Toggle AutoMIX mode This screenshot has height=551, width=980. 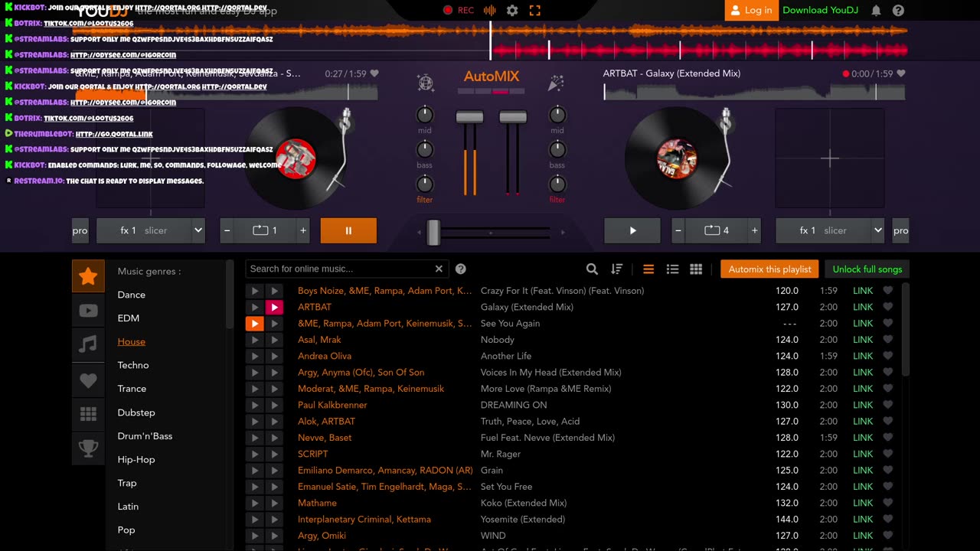click(x=491, y=77)
